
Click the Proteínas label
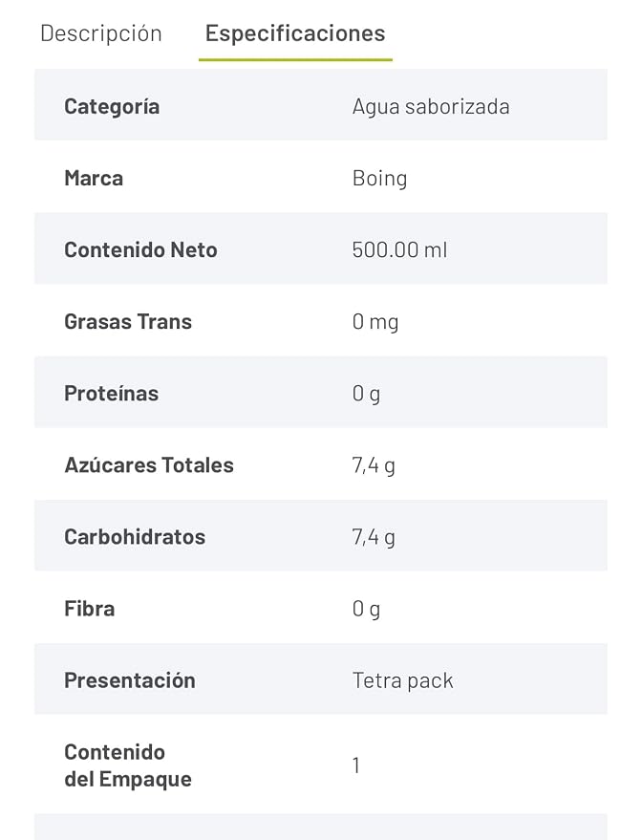click(112, 394)
